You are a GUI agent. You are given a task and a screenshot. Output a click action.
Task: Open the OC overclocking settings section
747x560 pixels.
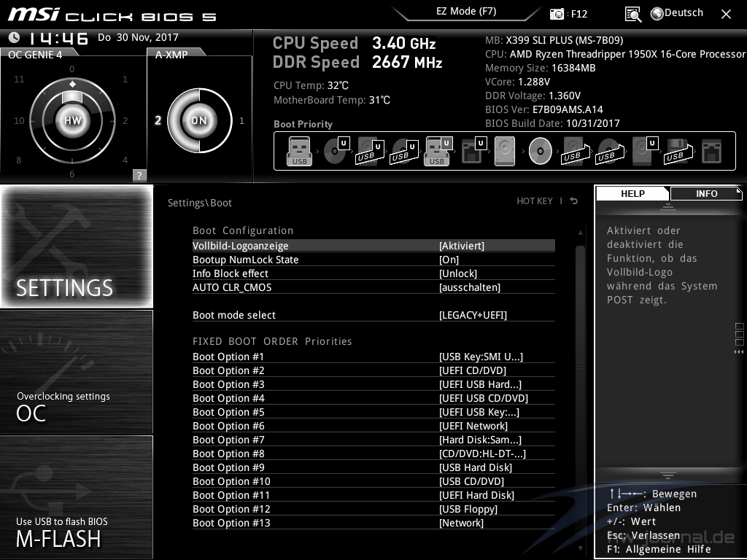pos(77,372)
